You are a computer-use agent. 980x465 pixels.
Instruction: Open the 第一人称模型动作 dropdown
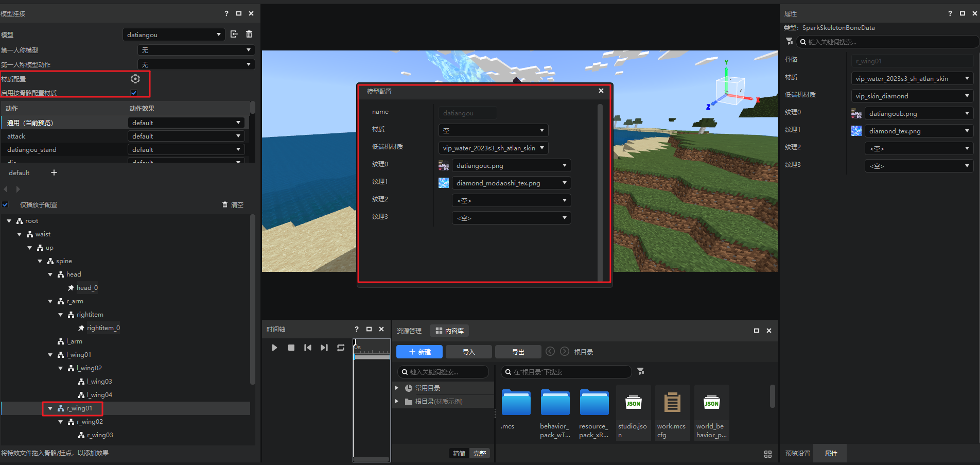tap(196, 64)
